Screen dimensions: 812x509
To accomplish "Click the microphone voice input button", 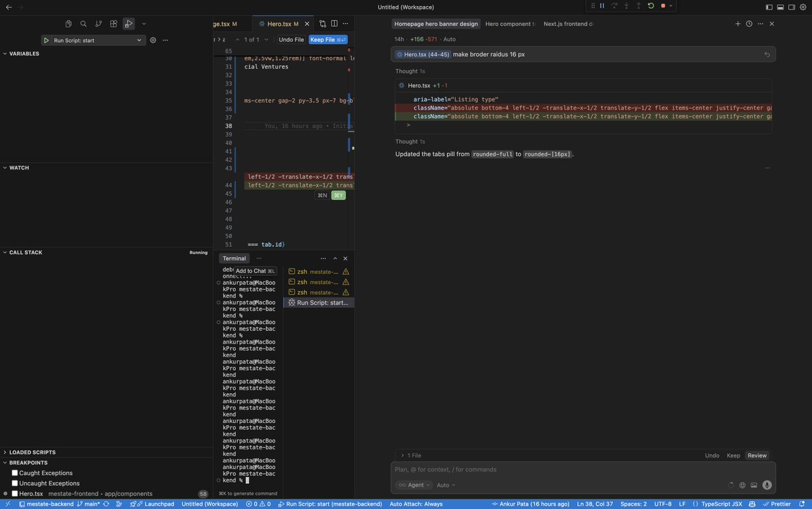I will (767, 485).
